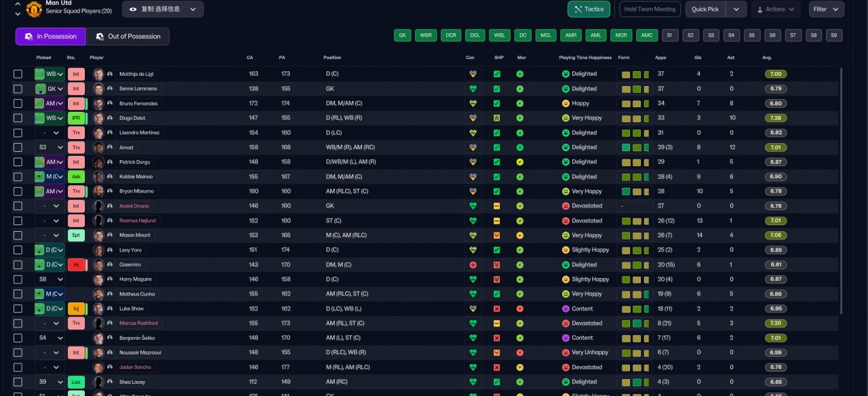Click Benjamin Šeško's red sharpness icon
The image size is (868, 396).
[496, 338]
